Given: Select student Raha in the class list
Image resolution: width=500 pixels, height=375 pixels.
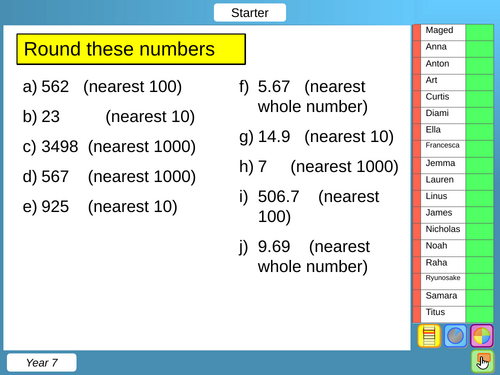Looking at the screenshot, I should coord(443,265).
